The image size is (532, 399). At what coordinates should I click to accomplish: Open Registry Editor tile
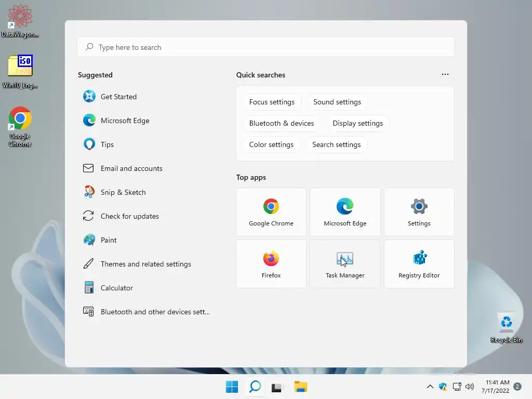click(x=419, y=264)
